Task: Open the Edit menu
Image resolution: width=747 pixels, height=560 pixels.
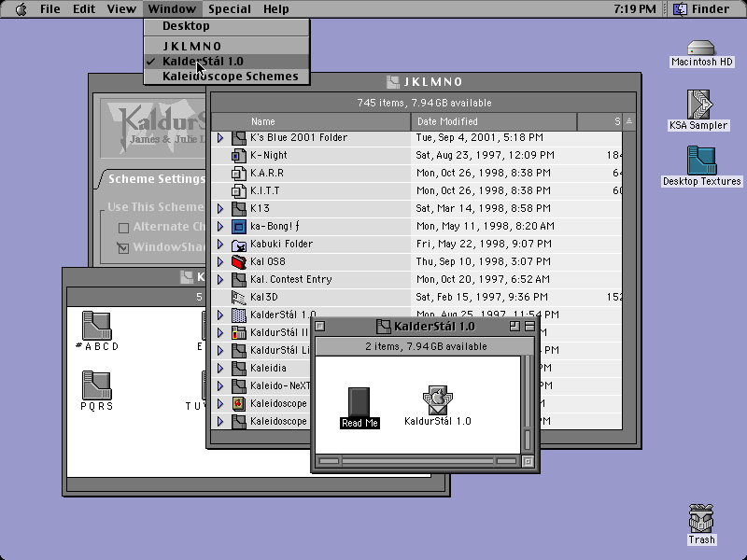Action: point(84,9)
